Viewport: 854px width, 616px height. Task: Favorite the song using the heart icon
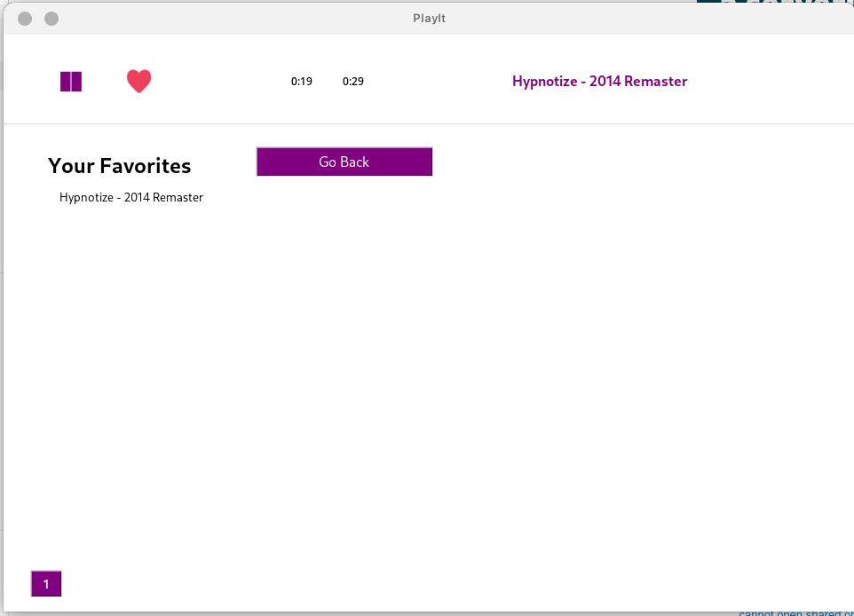[139, 81]
